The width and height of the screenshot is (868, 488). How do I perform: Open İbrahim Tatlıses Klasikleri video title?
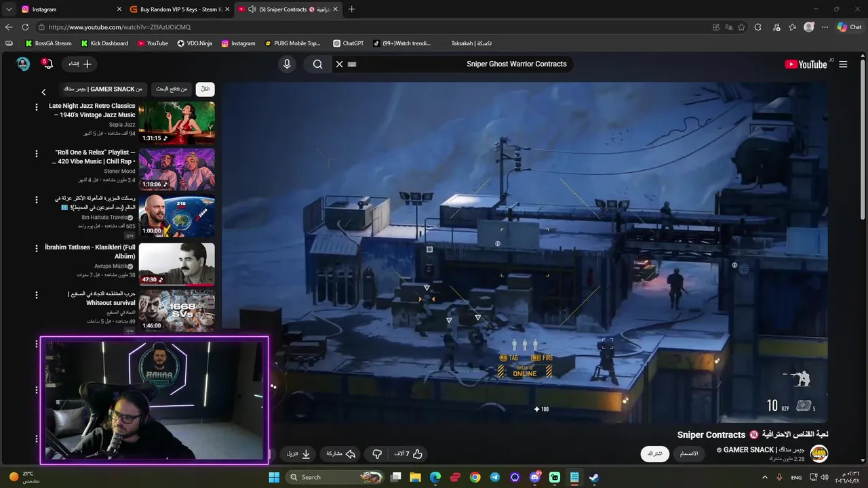pyautogui.click(x=90, y=251)
